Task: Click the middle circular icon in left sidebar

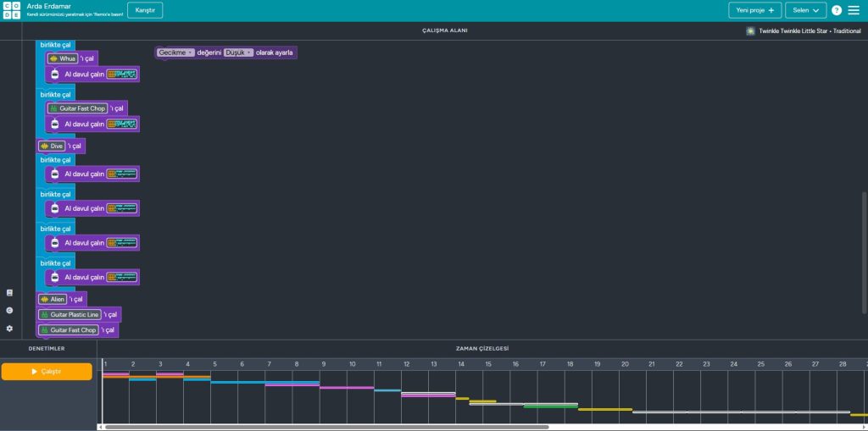Action: 9,311
